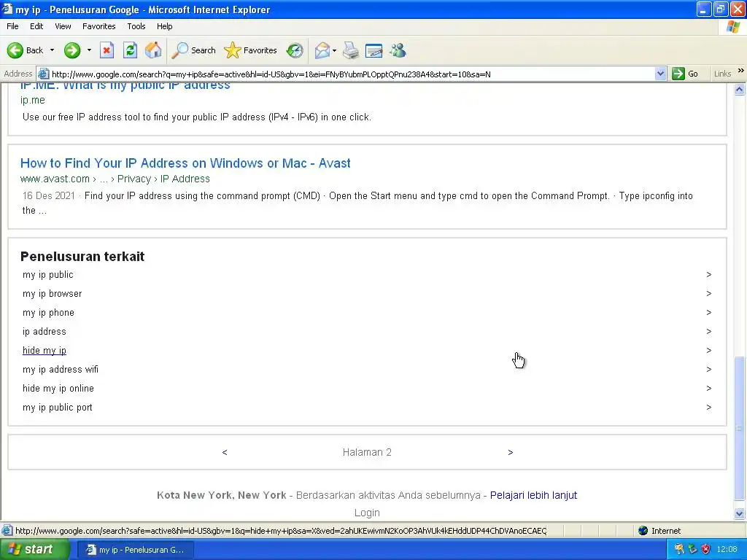
Task: Select related search 'my ip address wifi'
Action: point(61,370)
